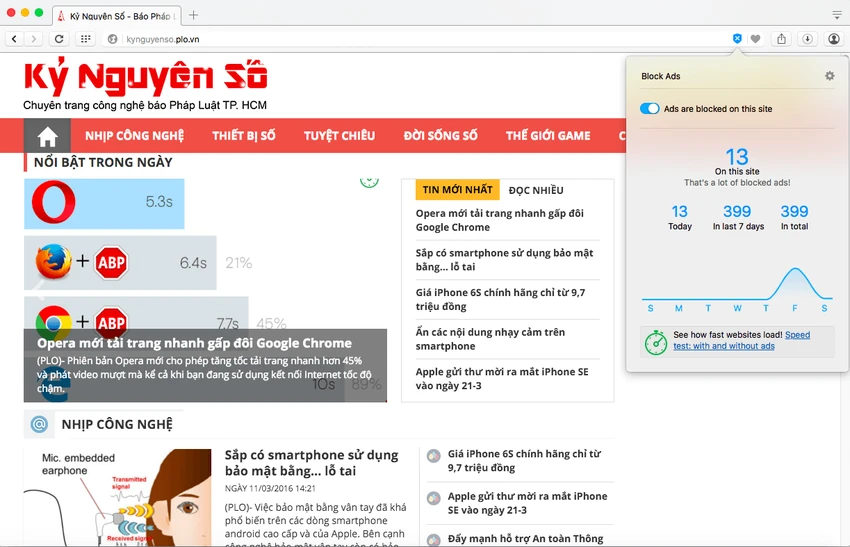Switch to the TIN MỚI NHẤT tab
Image resolution: width=850 pixels, height=547 pixels.
tap(458, 190)
